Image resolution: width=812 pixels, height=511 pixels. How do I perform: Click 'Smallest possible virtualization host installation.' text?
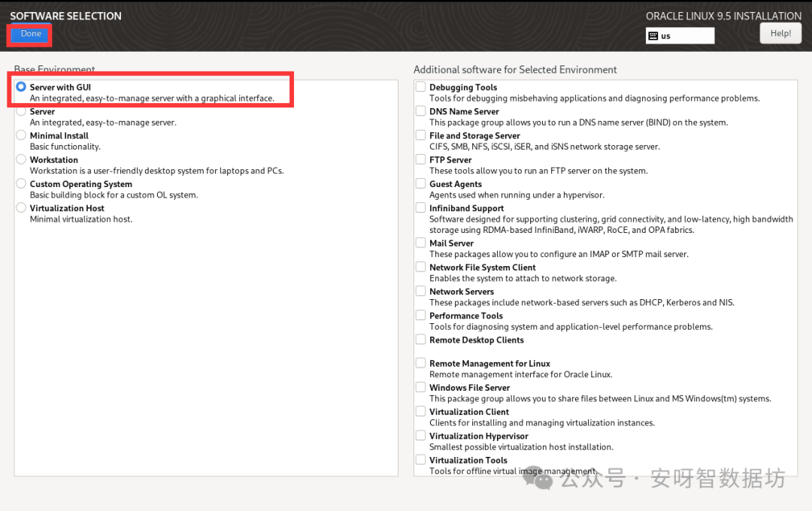tap(522, 447)
